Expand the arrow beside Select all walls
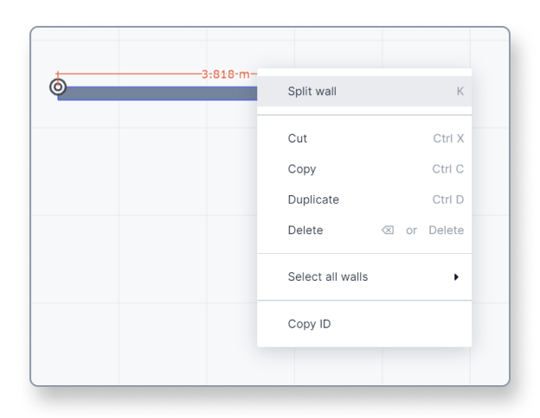540x418 pixels. pyautogui.click(x=456, y=277)
